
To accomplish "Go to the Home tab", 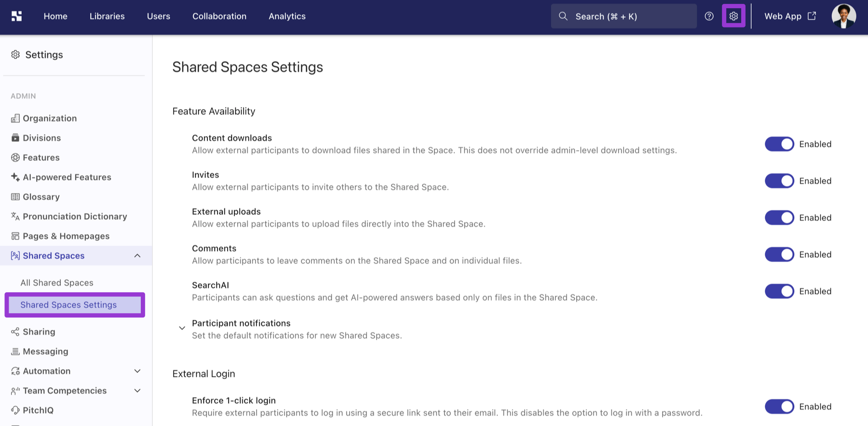I will 55,16.
